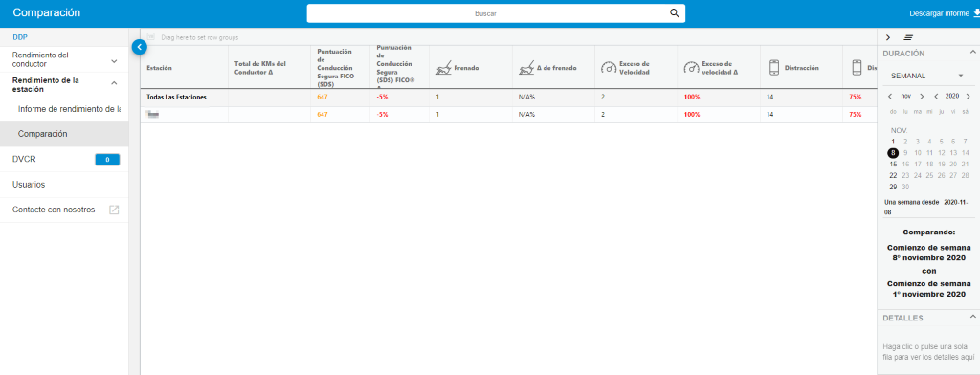Open Informe de rendimiento de la estación
The width and height of the screenshot is (980, 375).
pos(69,109)
